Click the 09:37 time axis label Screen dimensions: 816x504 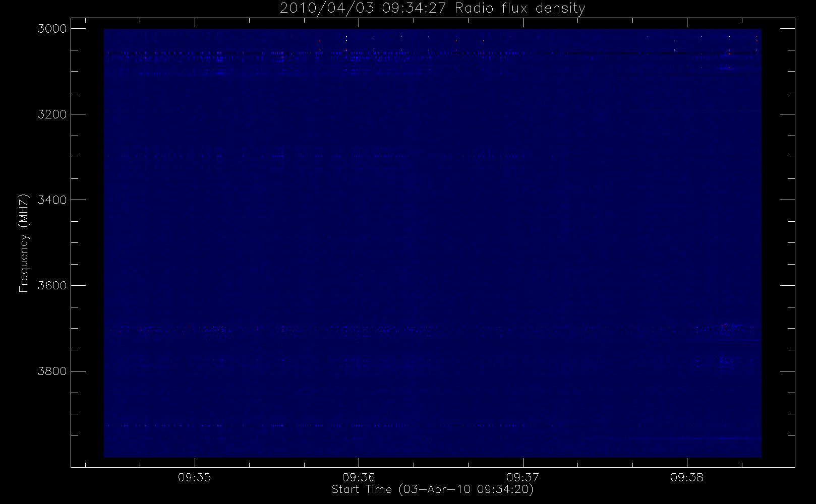tap(523, 477)
